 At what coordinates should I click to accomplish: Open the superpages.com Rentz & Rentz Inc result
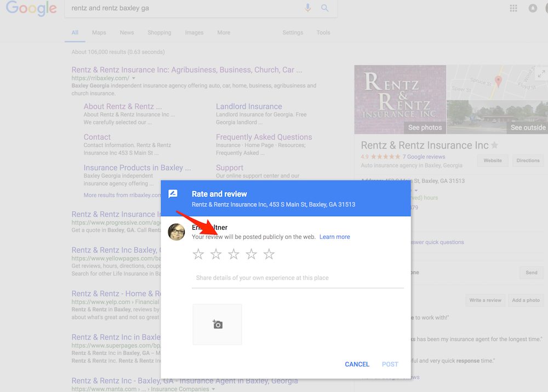click(116, 337)
